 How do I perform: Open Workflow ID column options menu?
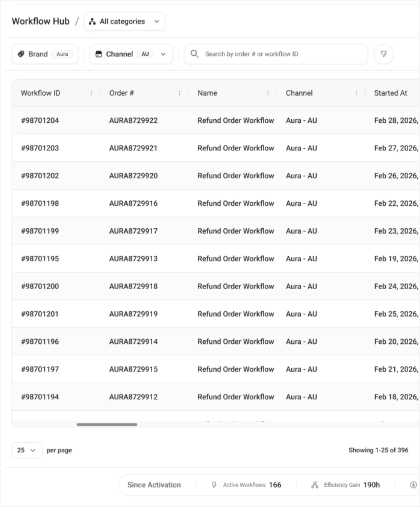point(91,93)
